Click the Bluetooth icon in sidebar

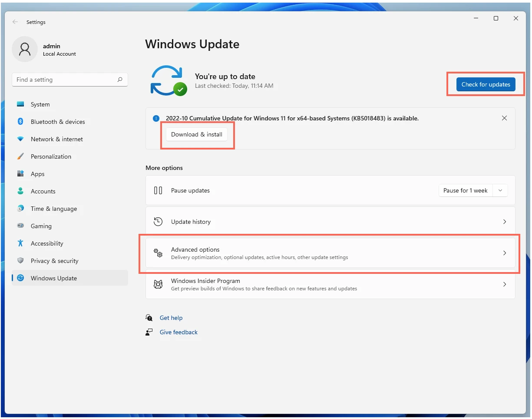tap(20, 122)
